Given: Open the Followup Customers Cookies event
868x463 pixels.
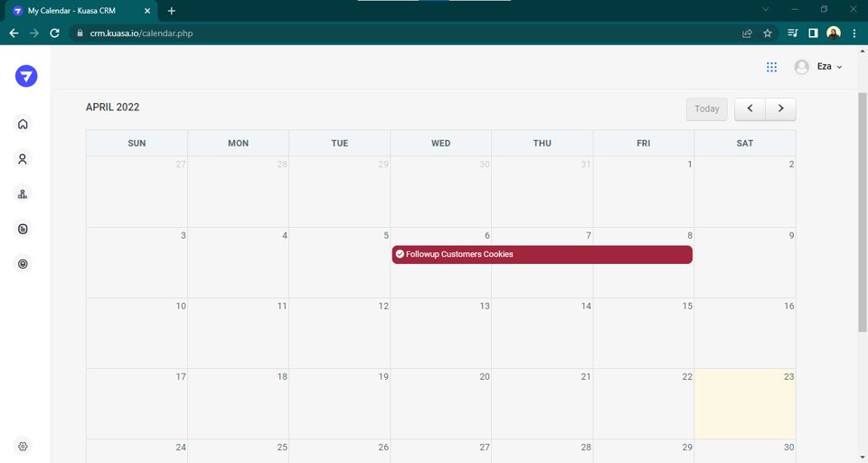Looking at the screenshot, I should pyautogui.click(x=542, y=255).
